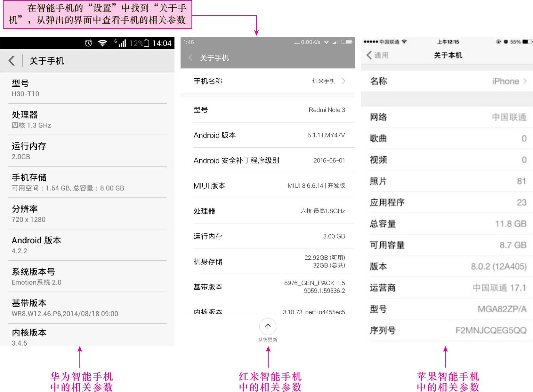Image resolution: width=533 pixels, height=392 pixels.
Task: Tap the system update arrow icon
Action: (268, 326)
